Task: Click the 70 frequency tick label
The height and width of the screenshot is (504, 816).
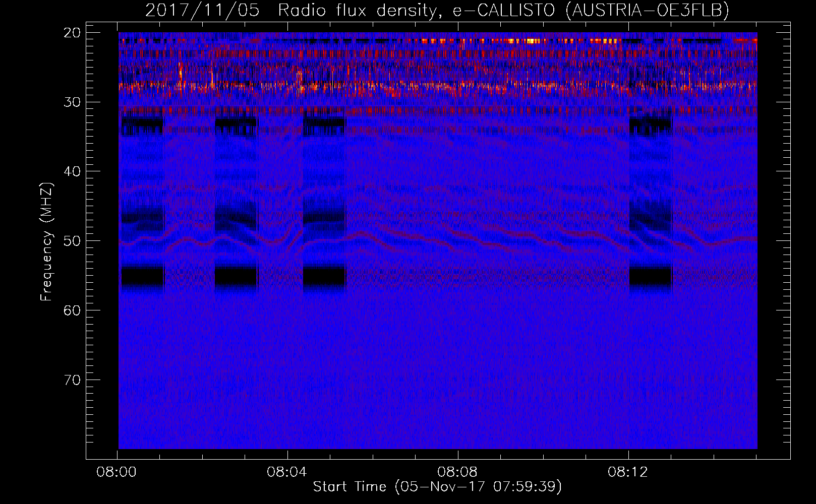Action: [72, 380]
